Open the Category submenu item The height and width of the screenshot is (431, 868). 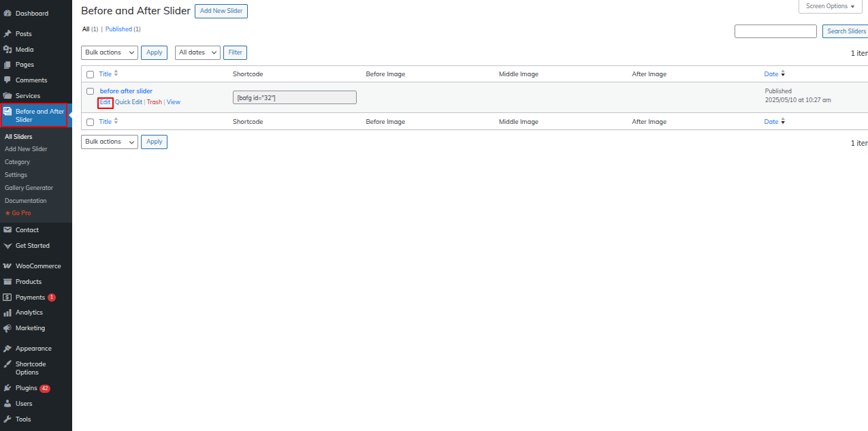click(x=17, y=162)
